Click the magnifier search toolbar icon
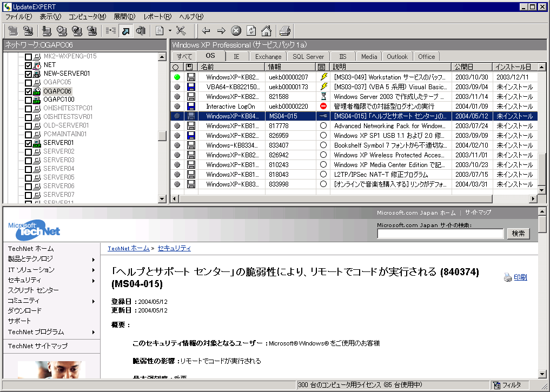The height and width of the screenshot is (392, 550). pos(141,31)
